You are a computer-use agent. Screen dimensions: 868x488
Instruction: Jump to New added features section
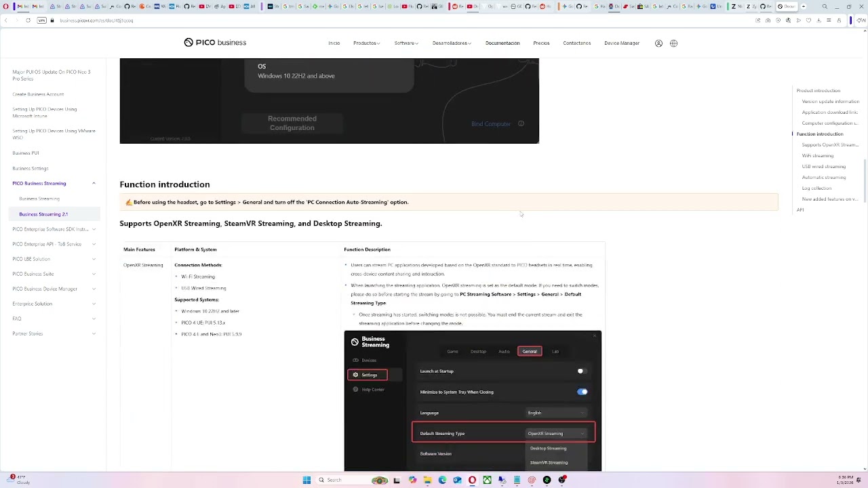(x=830, y=199)
